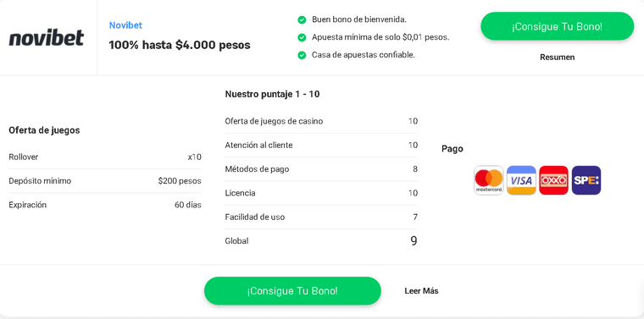Screen dimensions: 644x319
Task: Click the Global score 9 value
Action: click(x=414, y=240)
